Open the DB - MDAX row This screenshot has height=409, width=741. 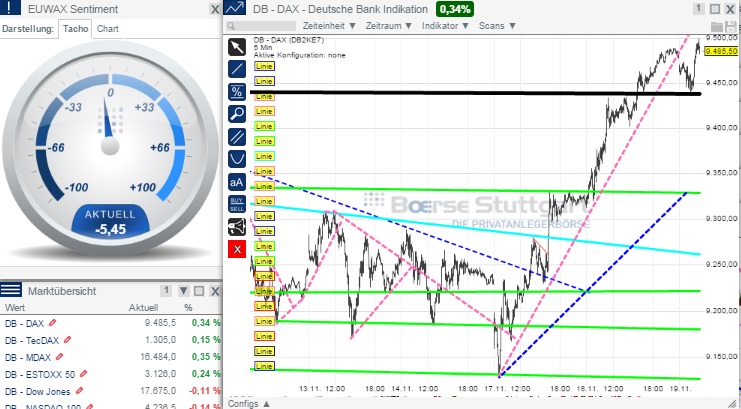tap(111, 357)
